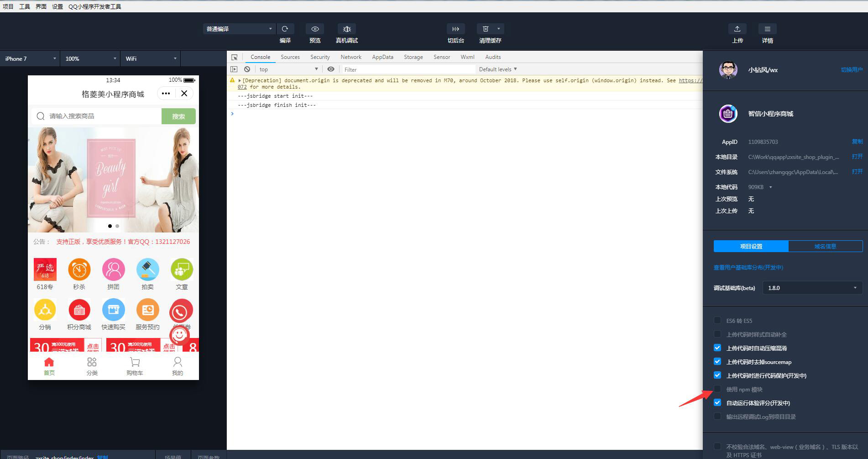Click the green 搜索 button

click(x=178, y=116)
